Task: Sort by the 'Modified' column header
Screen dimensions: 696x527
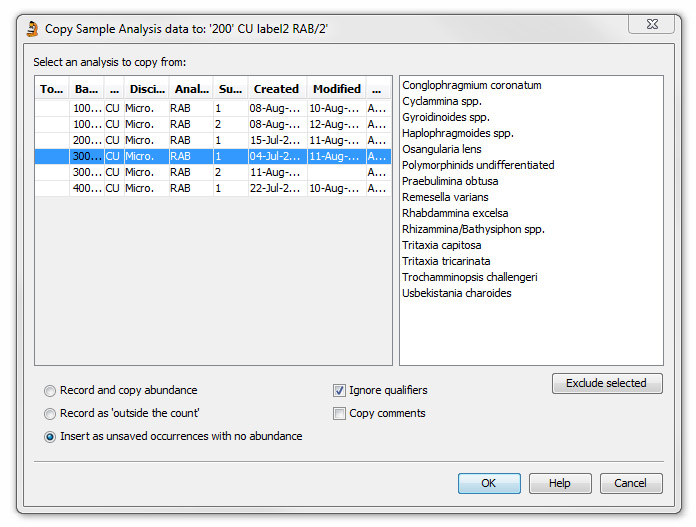Action: [x=336, y=89]
